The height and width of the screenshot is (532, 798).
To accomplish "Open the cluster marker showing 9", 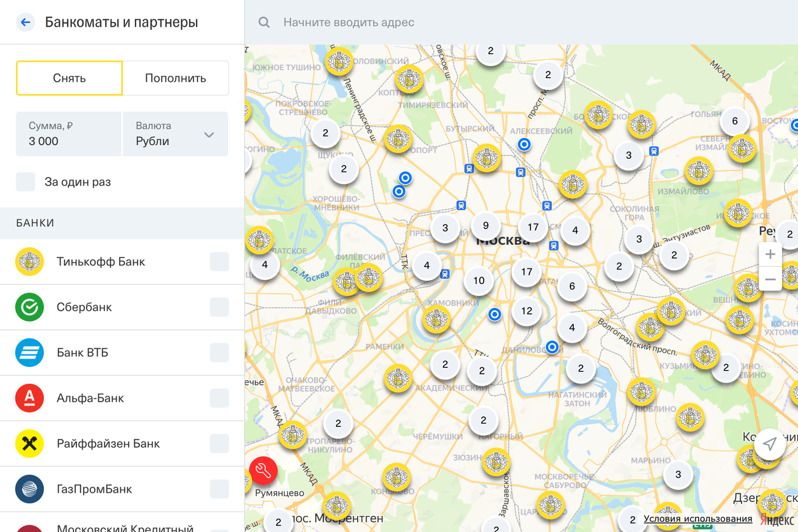I will coord(486,225).
